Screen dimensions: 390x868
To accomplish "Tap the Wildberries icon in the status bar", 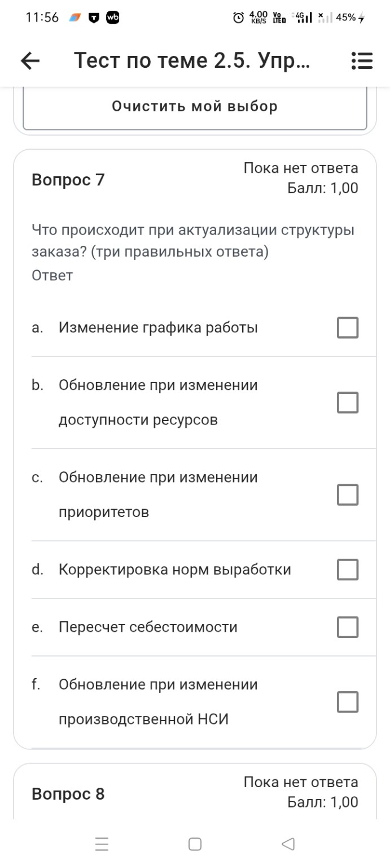I will point(112,18).
